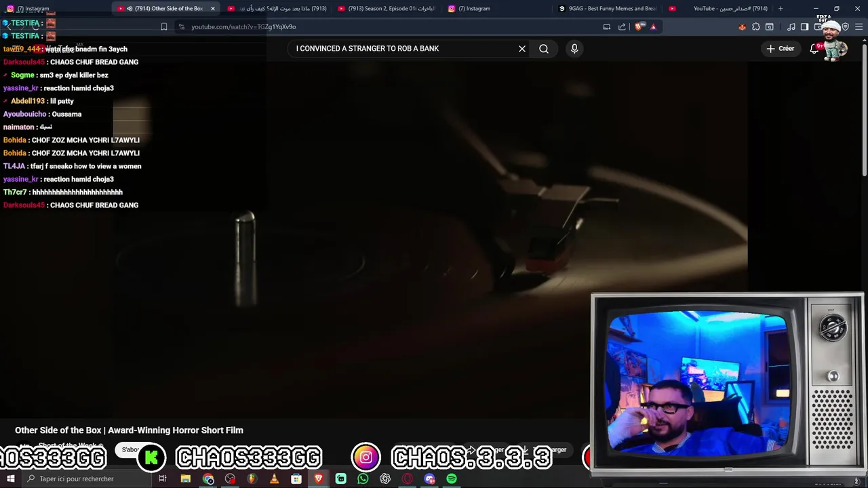
Task: Open Brave Rewards triangle icon
Action: (x=653, y=27)
